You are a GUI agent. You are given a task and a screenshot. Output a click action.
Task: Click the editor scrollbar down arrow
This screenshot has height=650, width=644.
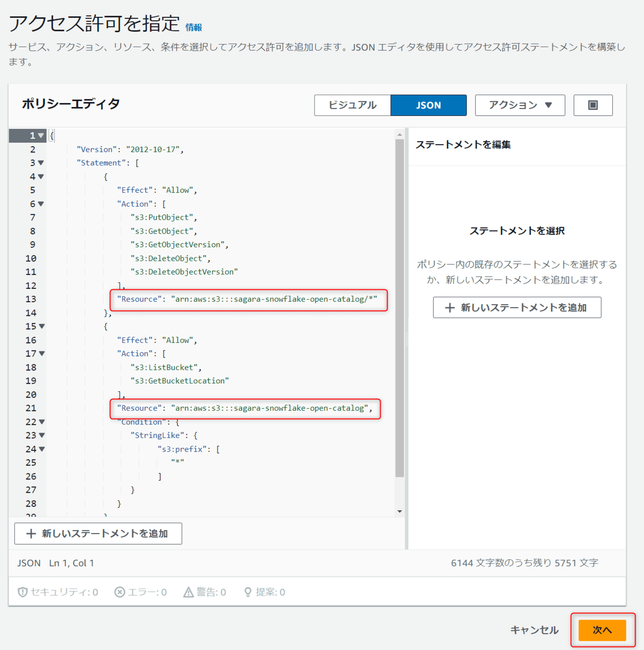[400, 511]
